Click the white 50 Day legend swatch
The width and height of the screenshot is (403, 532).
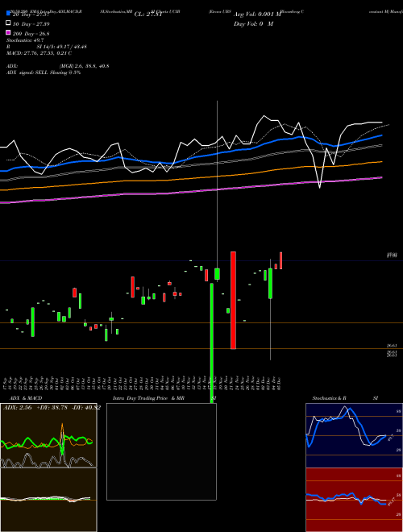[x=8, y=23]
